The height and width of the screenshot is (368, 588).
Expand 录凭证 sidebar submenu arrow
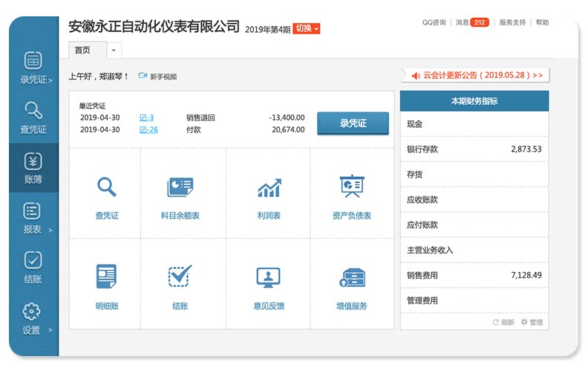point(50,80)
